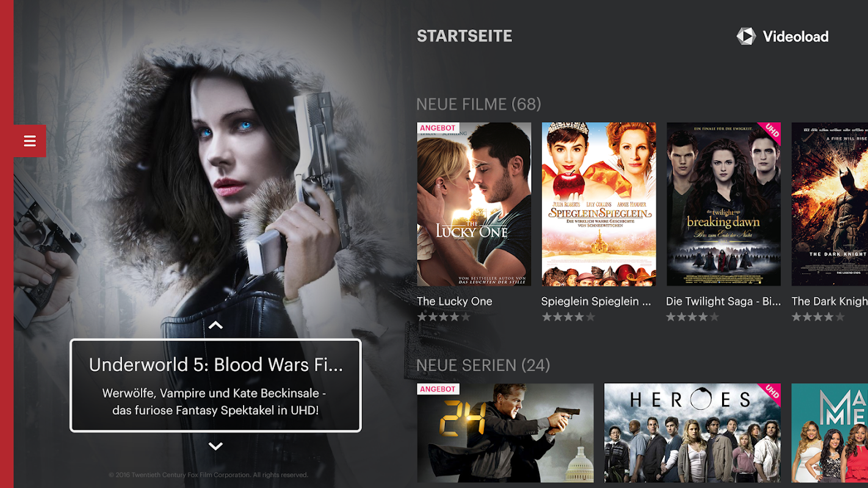
Task: Open the NEUE SERIEN (24) category heading
Action: click(483, 365)
